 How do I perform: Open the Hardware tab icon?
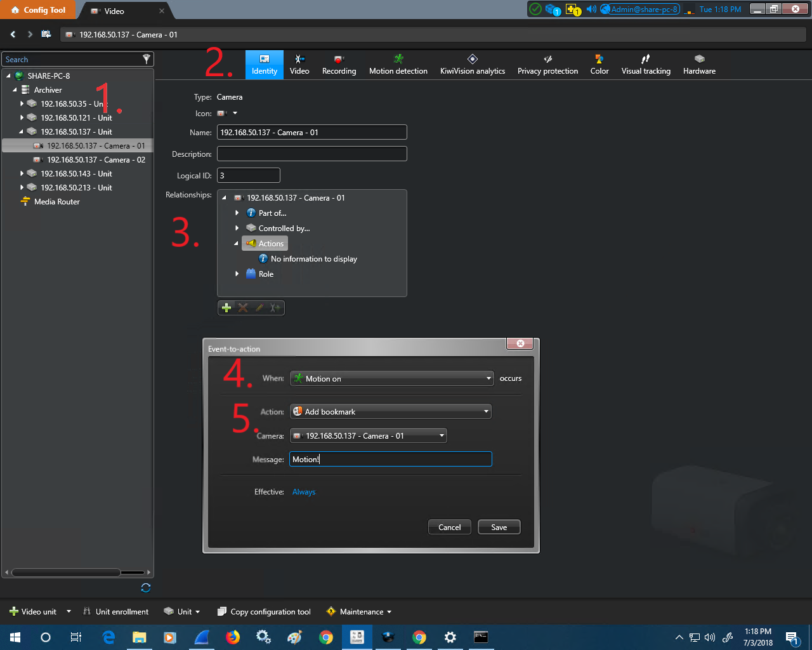click(699, 59)
